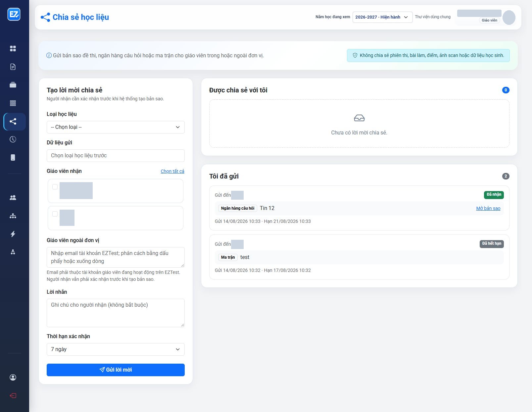Click the count badge beside 'Tôi đã gửi'
Screen dimensions: 532x412
(x=506, y=176)
